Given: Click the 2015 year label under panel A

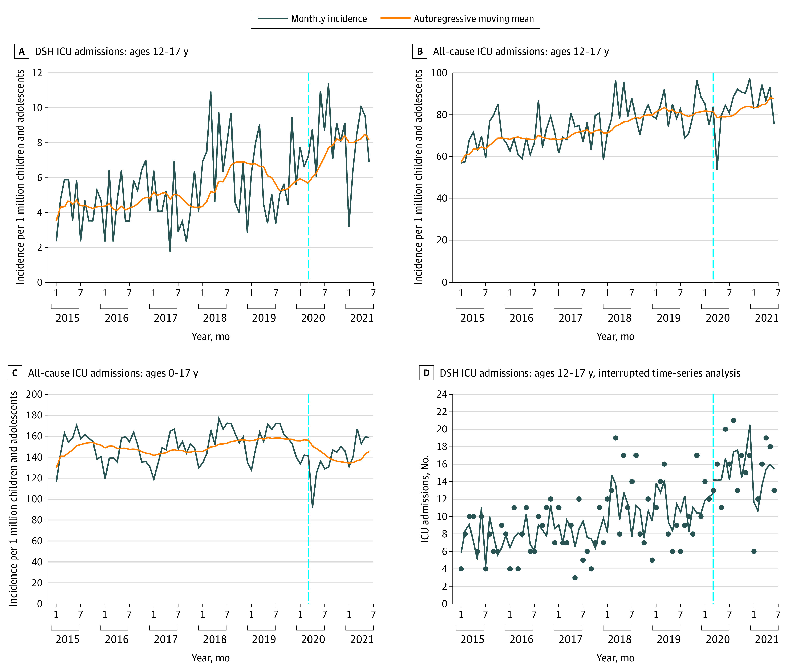Looking at the screenshot, I should [x=67, y=318].
